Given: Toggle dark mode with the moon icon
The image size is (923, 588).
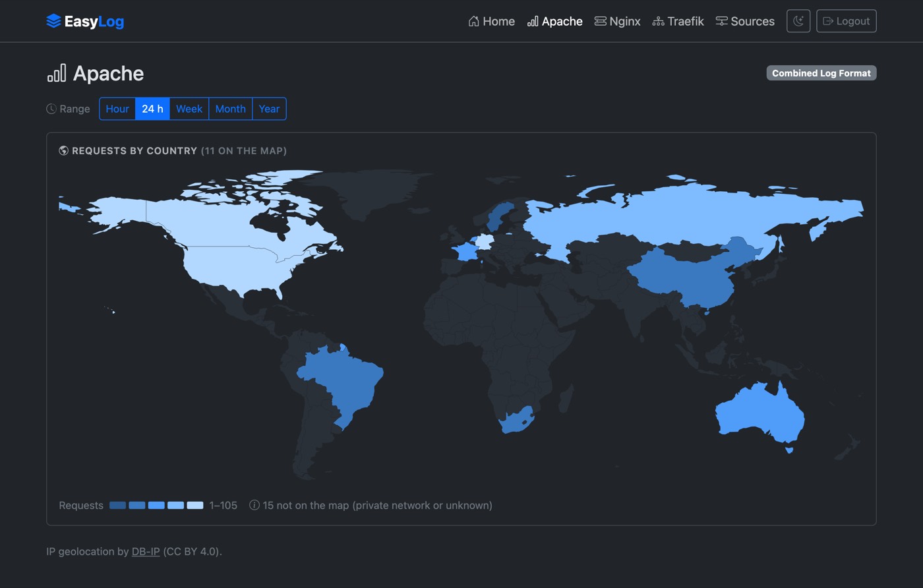Looking at the screenshot, I should point(798,21).
